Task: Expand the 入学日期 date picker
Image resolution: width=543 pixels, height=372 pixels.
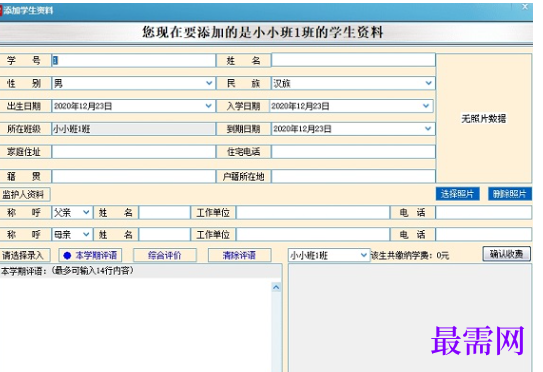Action: [x=426, y=106]
